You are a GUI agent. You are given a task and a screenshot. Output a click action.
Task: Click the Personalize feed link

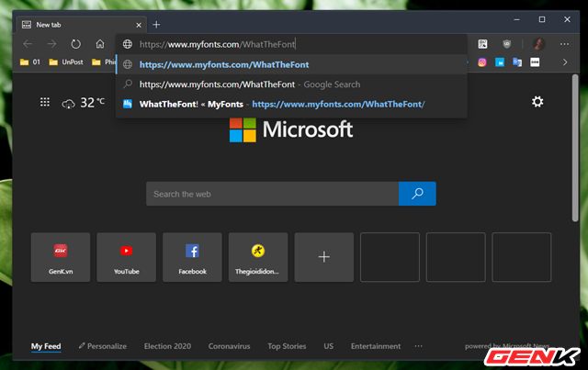pyautogui.click(x=102, y=346)
